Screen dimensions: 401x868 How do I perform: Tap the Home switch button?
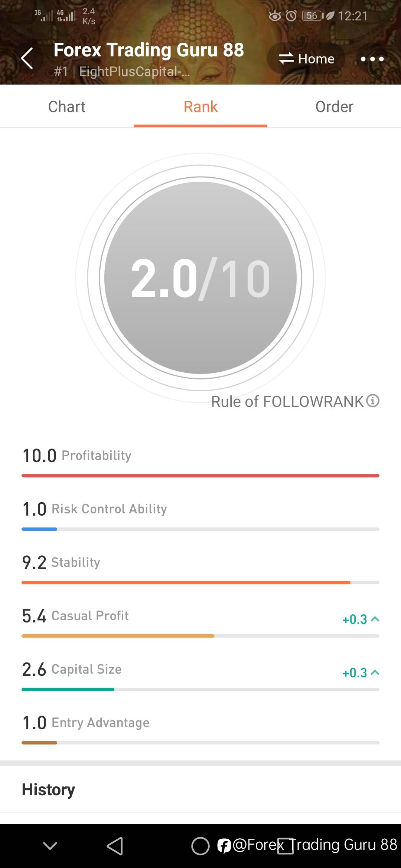[306, 59]
